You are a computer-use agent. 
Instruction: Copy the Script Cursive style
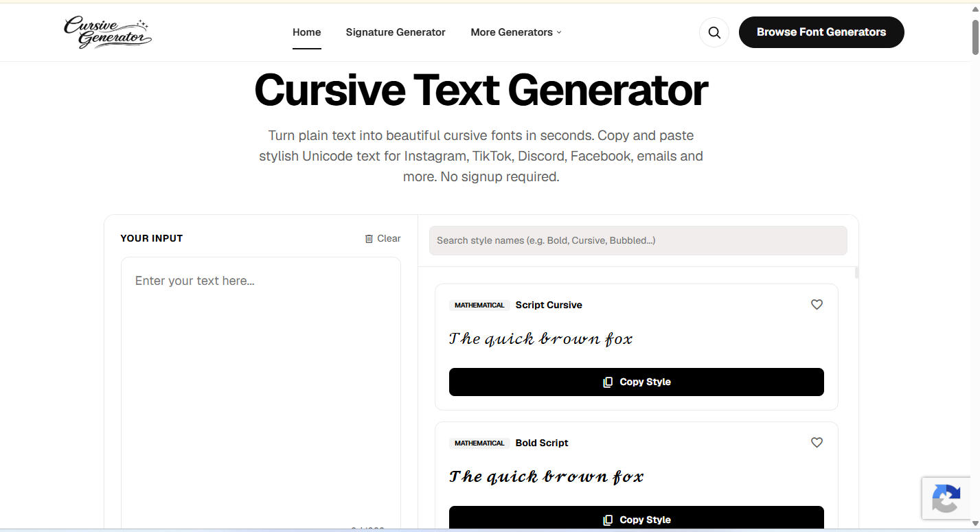(x=637, y=382)
